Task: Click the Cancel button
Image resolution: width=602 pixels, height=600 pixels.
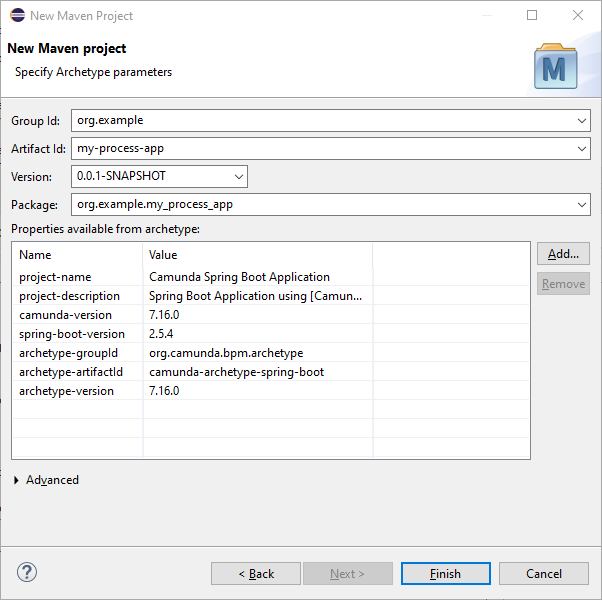Action: pyautogui.click(x=544, y=574)
